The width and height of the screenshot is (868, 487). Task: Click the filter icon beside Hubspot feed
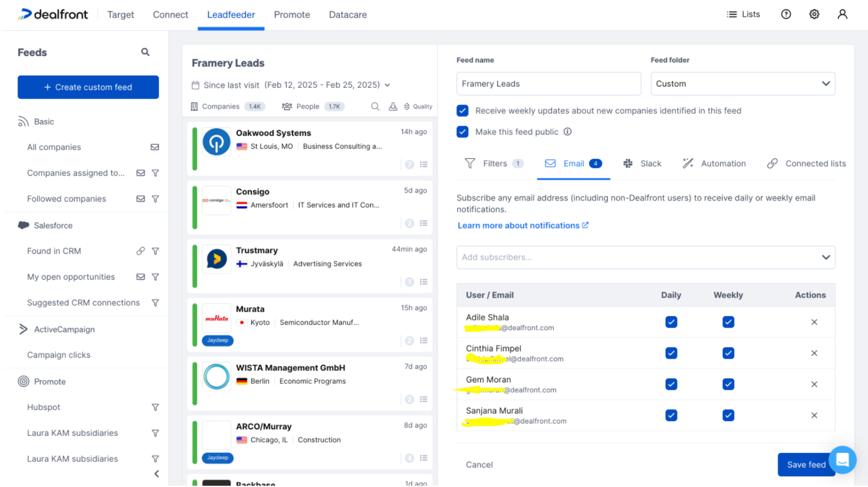(x=155, y=407)
